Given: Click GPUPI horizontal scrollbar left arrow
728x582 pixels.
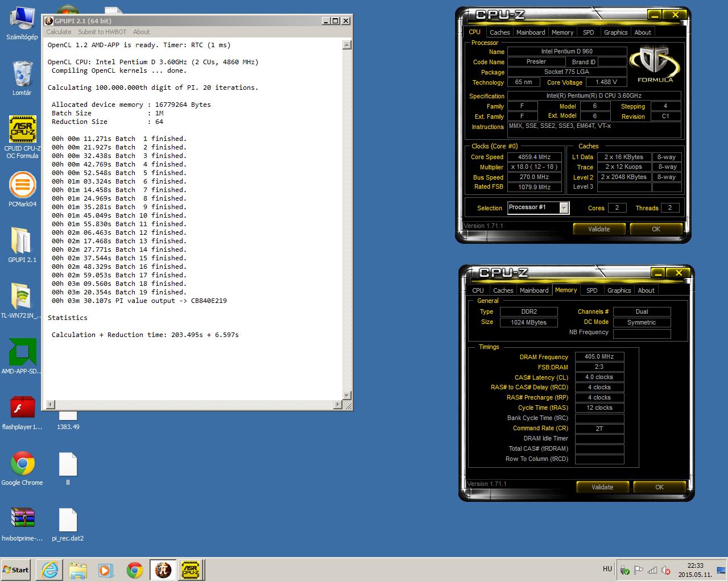Looking at the screenshot, I should (x=50, y=404).
